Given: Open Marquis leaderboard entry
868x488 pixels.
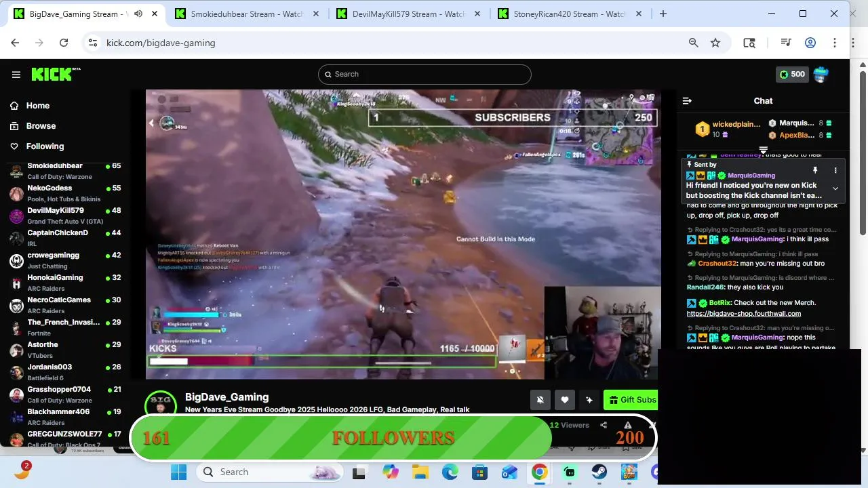Looking at the screenshot, I should [x=800, y=123].
